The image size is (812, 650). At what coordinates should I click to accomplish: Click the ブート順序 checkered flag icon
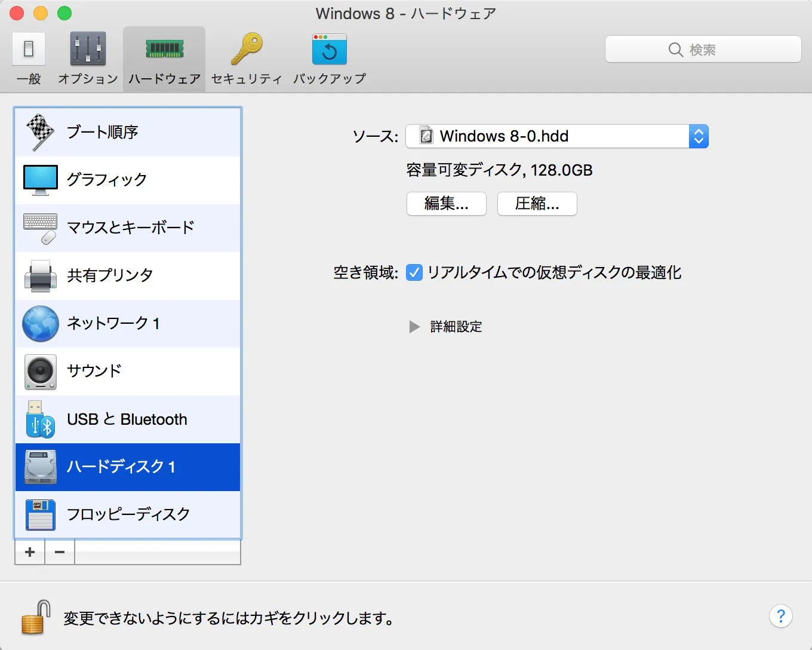(x=41, y=132)
